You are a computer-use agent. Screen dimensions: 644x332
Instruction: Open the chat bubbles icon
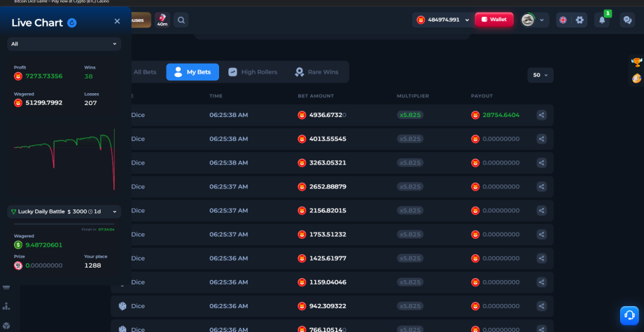coord(627,20)
